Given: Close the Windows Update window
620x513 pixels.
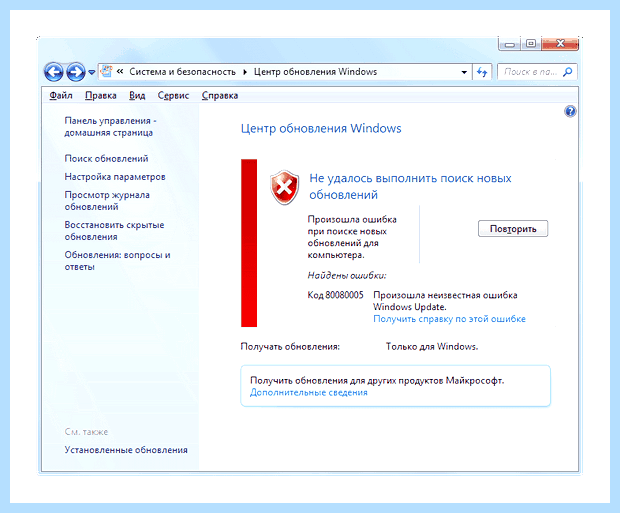Looking at the screenshot, I should [x=560, y=44].
